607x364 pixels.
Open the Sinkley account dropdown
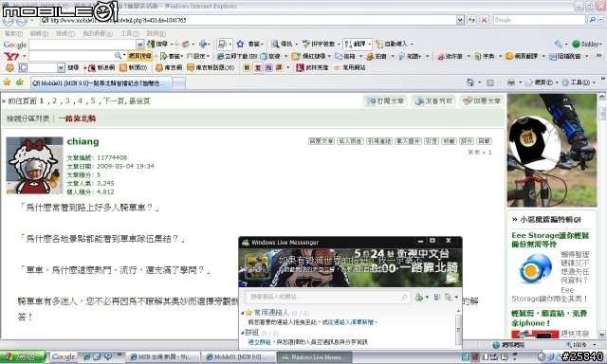(x=587, y=45)
